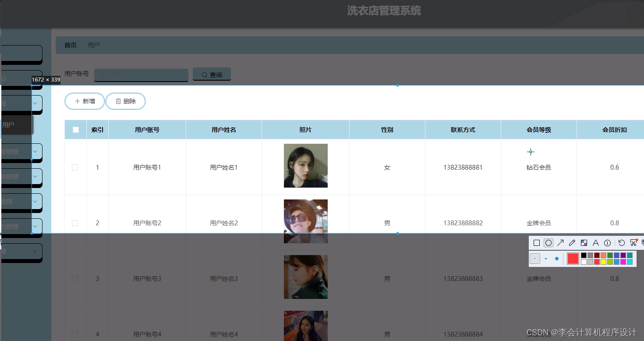
Task: Select the ellipse annotation tool
Action: [x=548, y=242]
